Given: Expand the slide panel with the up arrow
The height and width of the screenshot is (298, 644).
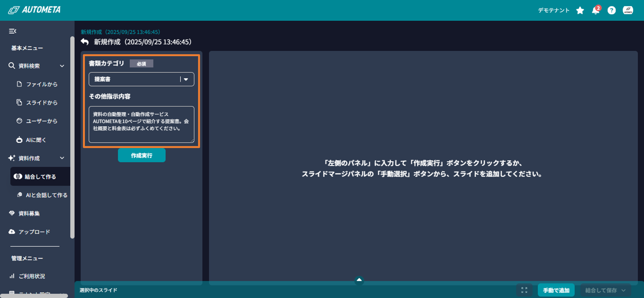Looking at the screenshot, I should (359, 280).
